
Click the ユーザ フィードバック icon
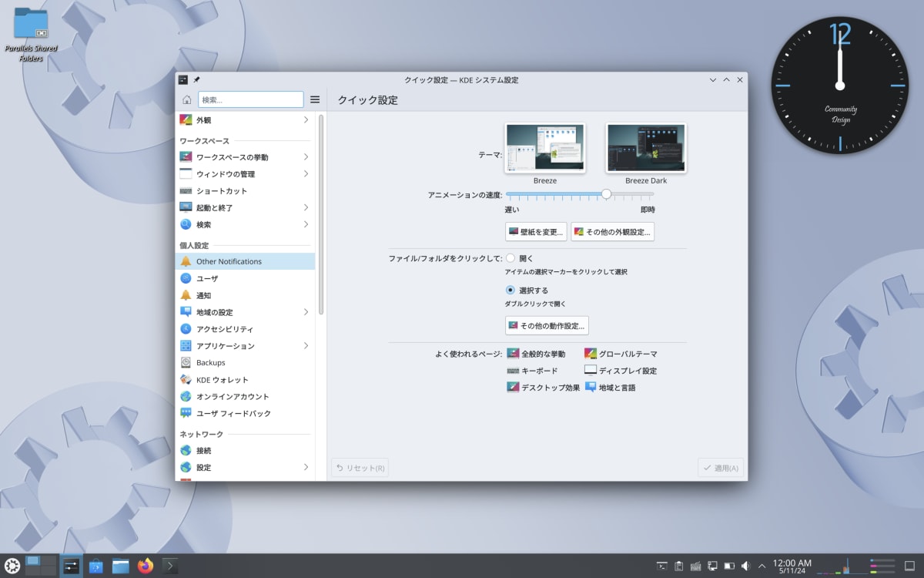tap(186, 413)
